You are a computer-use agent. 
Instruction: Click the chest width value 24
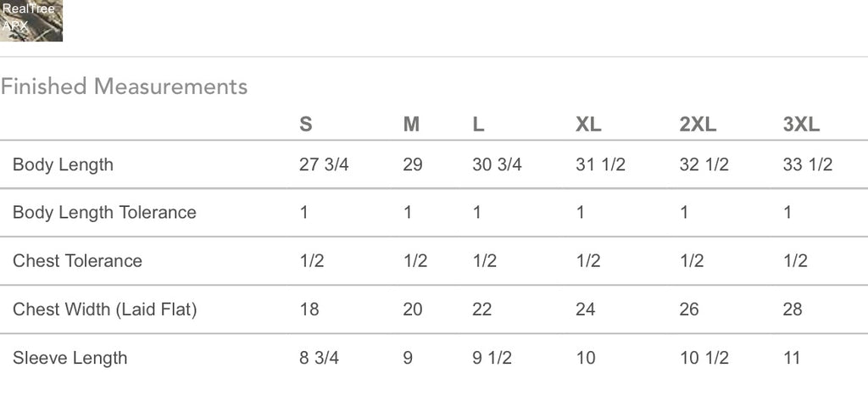(x=585, y=309)
